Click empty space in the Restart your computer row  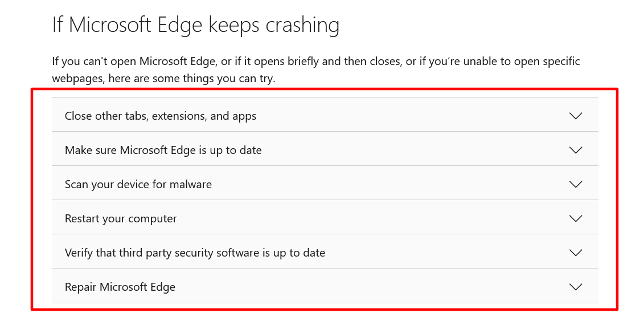pos(370,218)
